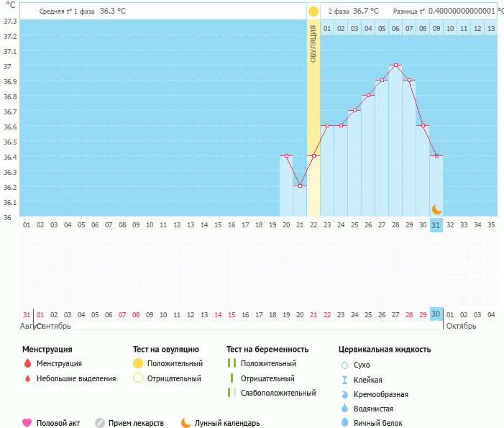Click the red Менструация drop icon
The width and height of the screenshot is (504, 428).
coord(27,363)
